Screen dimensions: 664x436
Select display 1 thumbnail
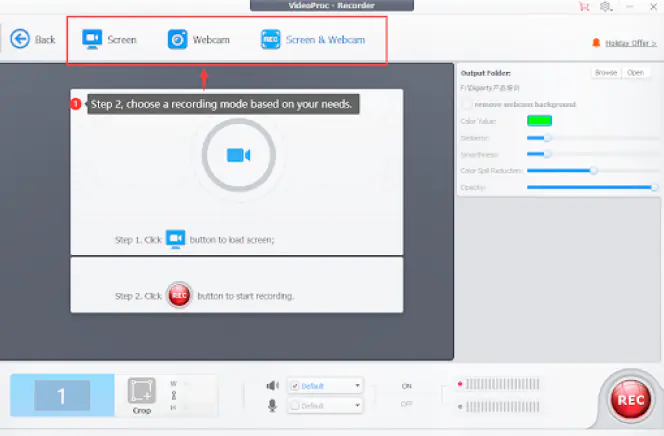[x=62, y=395]
